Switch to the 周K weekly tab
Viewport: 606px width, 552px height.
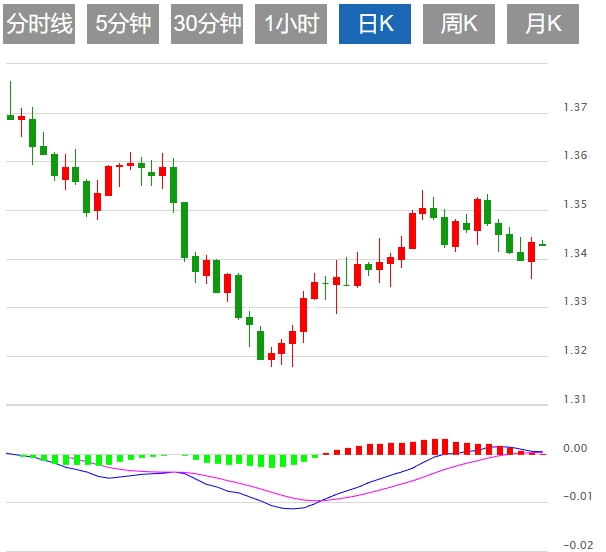pos(458,24)
